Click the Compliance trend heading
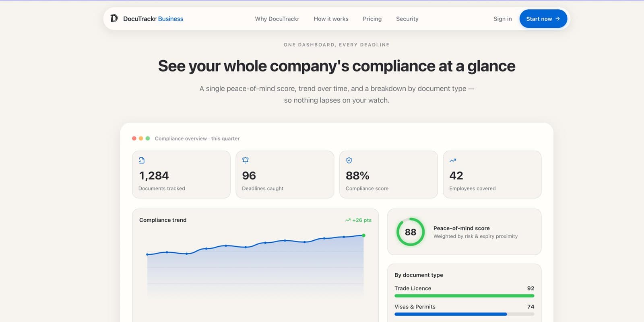 (163, 220)
